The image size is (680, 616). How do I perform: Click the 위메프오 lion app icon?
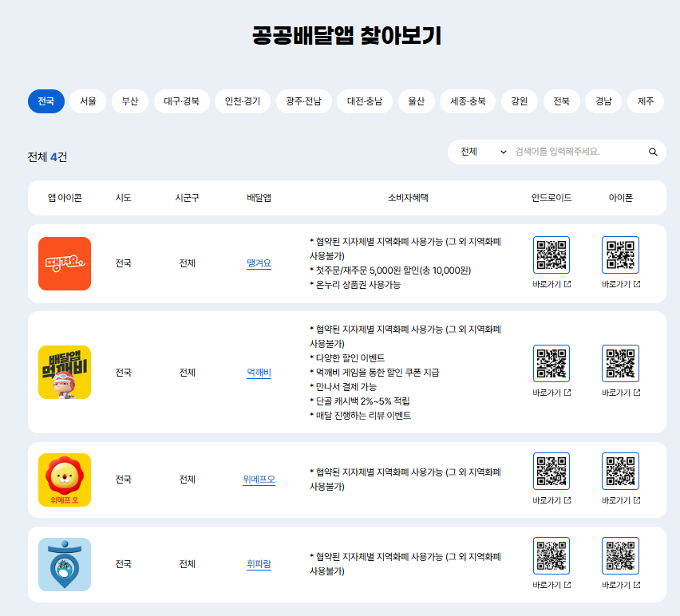pyautogui.click(x=64, y=480)
